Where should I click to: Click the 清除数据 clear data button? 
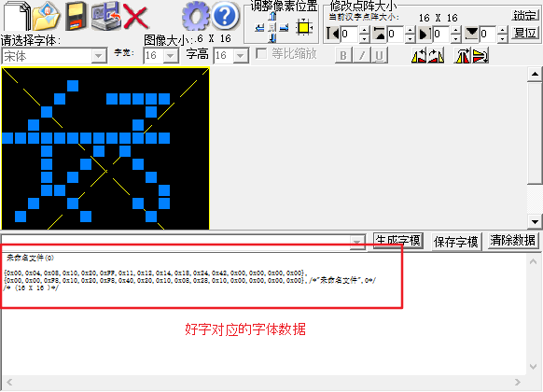[512, 240]
